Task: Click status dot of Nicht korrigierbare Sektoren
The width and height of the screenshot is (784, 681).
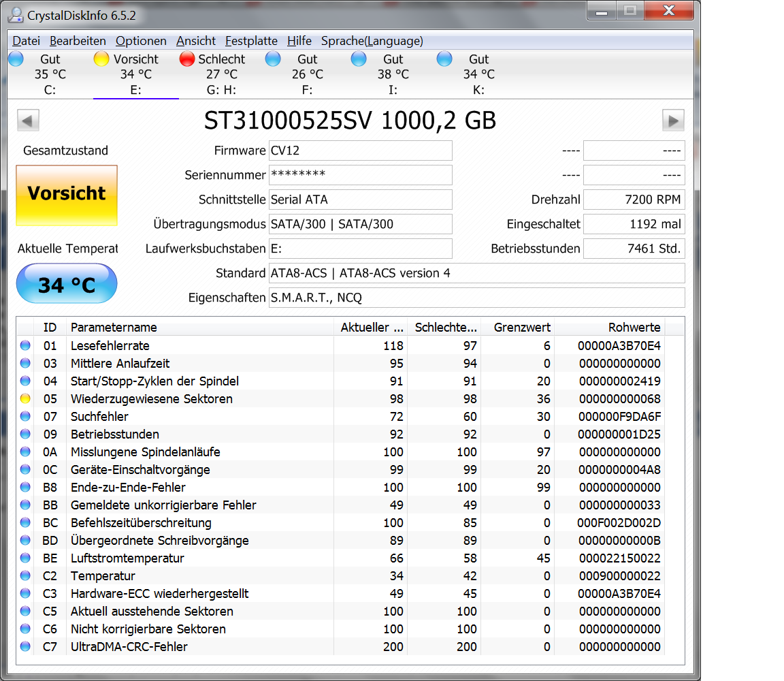Action: pyautogui.click(x=25, y=629)
